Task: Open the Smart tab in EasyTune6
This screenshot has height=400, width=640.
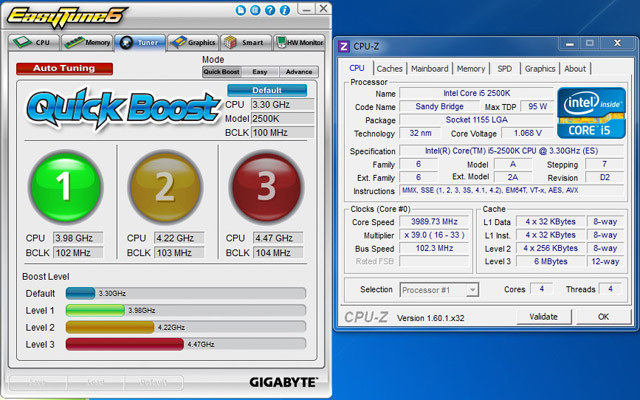Action: coord(246,42)
